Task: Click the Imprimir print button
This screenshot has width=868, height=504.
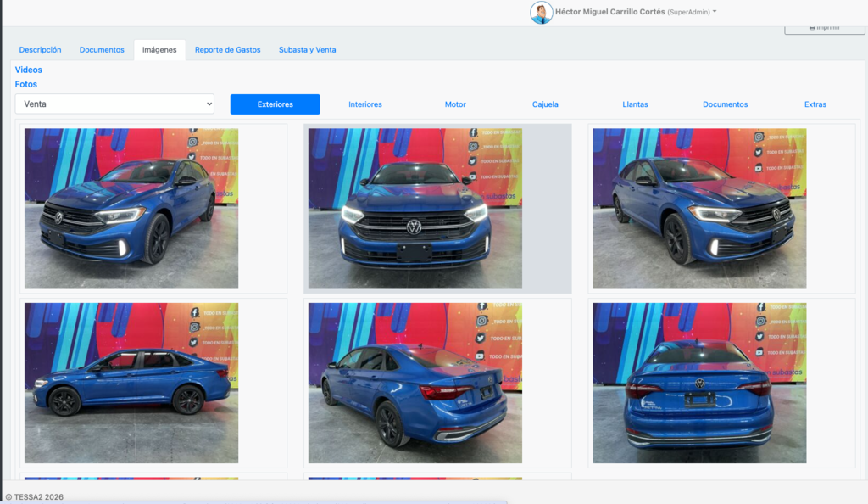Action: coord(824,28)
